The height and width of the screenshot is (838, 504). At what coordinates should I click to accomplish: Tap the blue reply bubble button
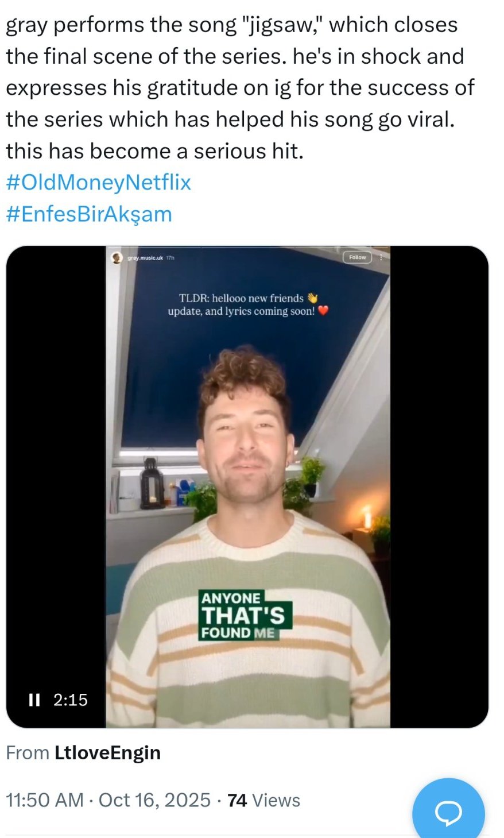[448, 812]
